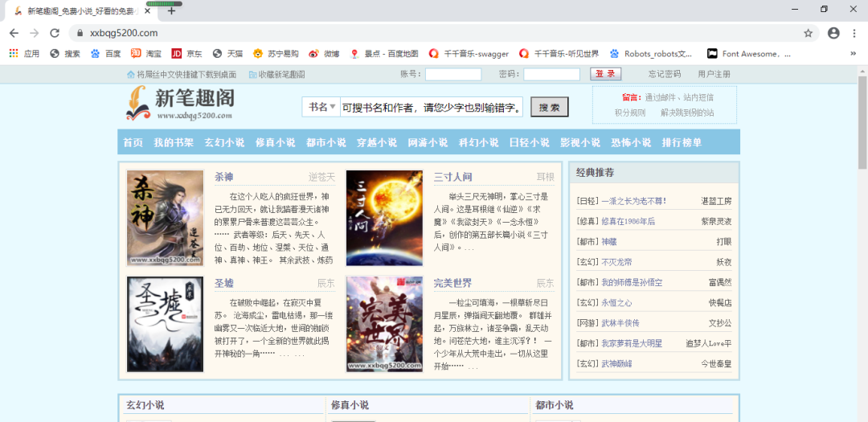Open the Chrome three-dot menu
Image resolution: width=868 pixels, height=422 pixels.
point(854,33)
